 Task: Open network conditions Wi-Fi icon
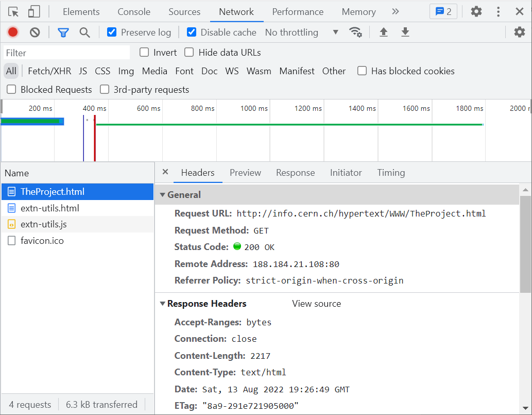coord(355,32)
